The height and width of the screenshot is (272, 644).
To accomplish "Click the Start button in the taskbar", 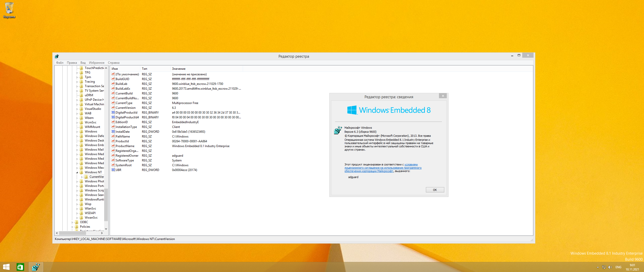I will coord(6,267).
